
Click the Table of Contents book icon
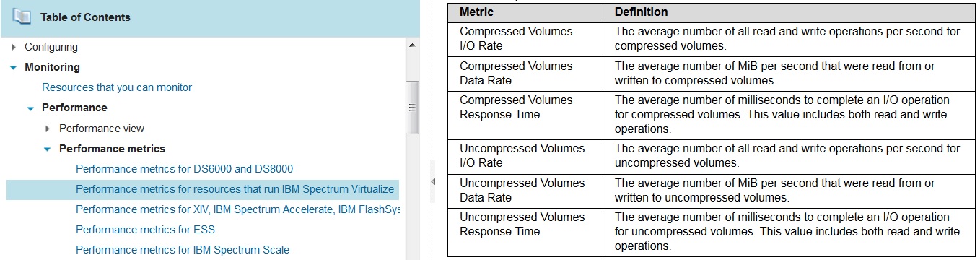pyautogui.click(x=22, y=17)
